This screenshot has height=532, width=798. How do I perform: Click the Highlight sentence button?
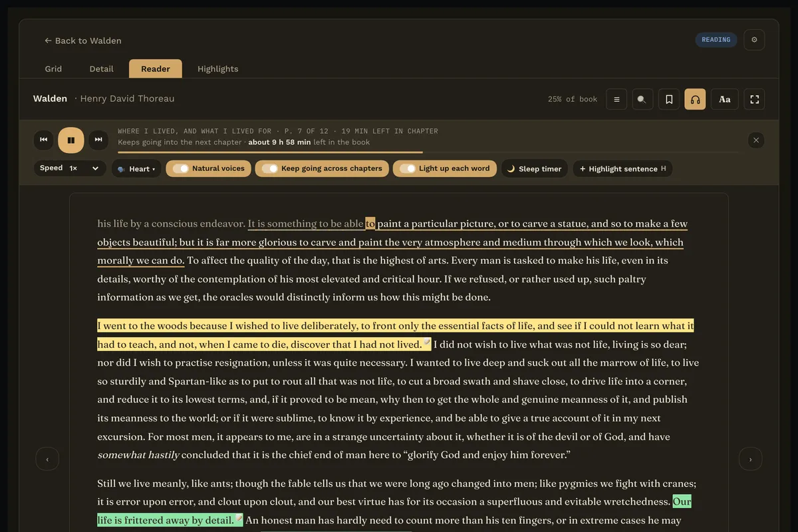pos(622,169)
